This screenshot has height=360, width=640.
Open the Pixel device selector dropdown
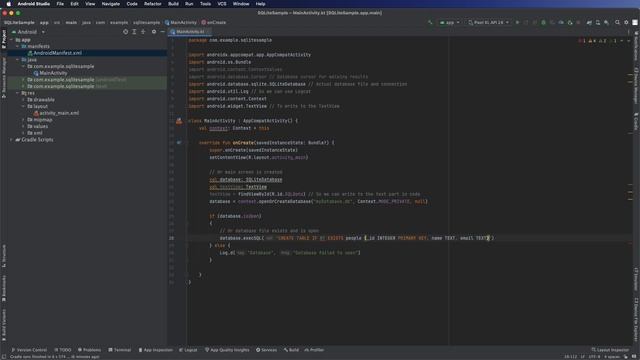(x=488, y=22)
